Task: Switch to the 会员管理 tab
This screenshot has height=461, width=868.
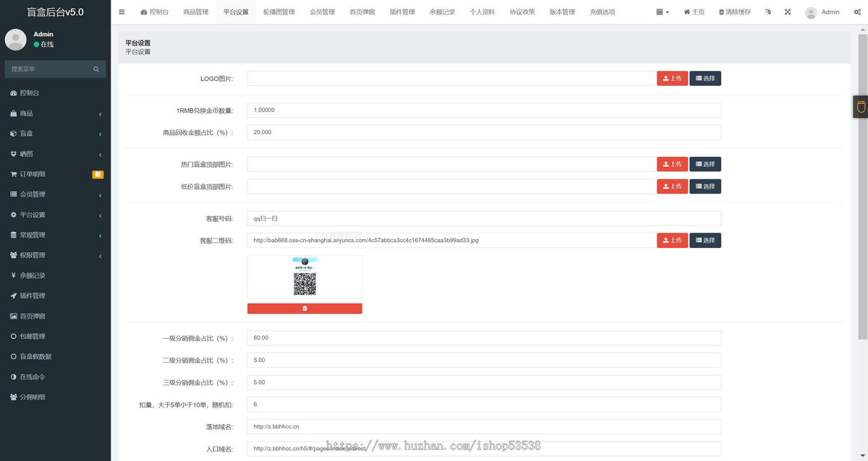Action: point(322,12)
